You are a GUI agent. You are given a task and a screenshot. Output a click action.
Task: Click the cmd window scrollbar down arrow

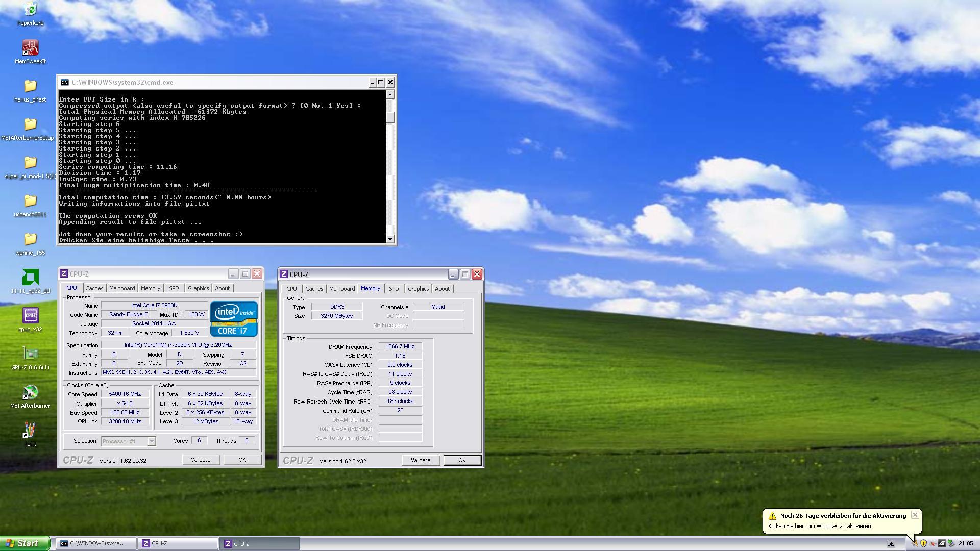pos(390,239)
